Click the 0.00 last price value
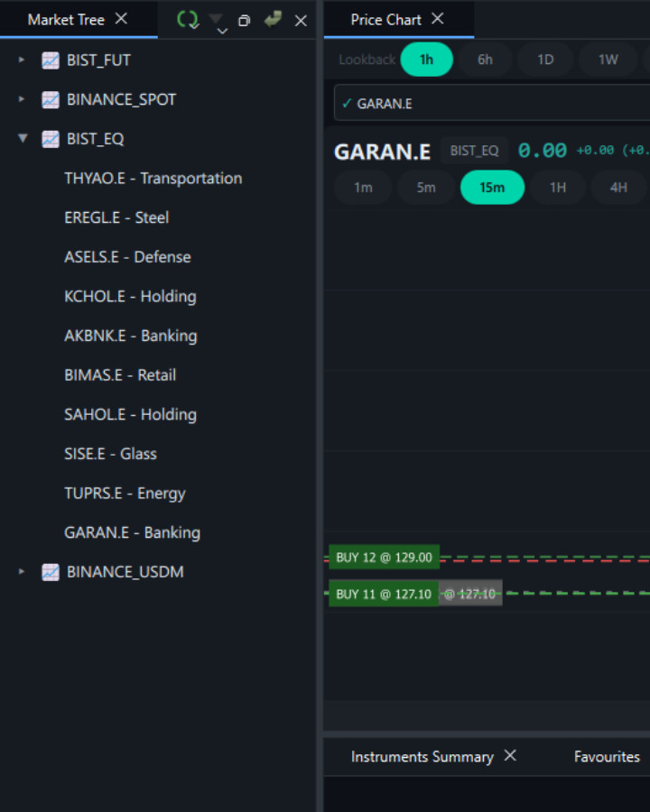The height and width of the screenshot is (812, 650). click(x=543, y=151)
